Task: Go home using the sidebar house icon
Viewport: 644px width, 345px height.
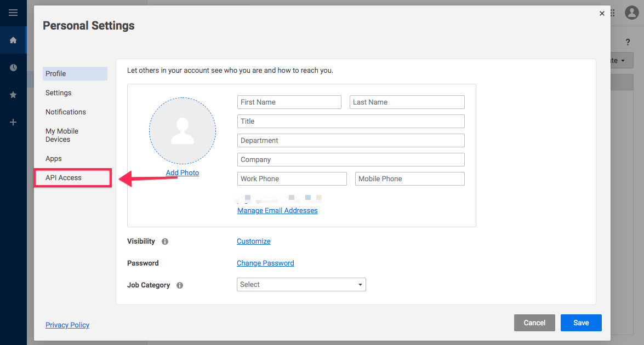Action: tap(13, 40)
